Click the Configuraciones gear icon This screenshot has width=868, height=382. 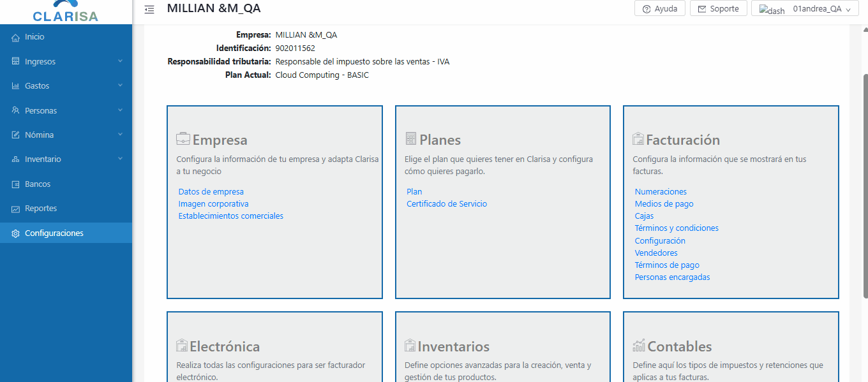pyautogui.click(x=16, y=233)
